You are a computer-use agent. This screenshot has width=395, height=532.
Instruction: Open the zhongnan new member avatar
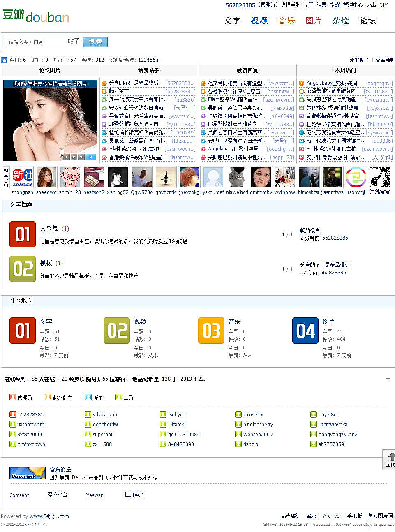pyautogui.click(x=22, y=178)
